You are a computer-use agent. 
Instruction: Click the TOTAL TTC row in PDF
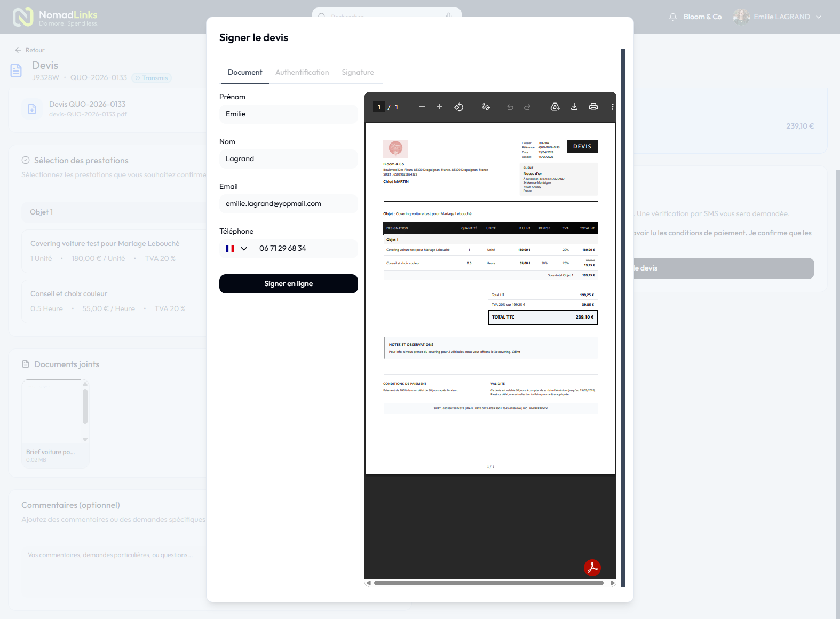(x=543, y=317)
